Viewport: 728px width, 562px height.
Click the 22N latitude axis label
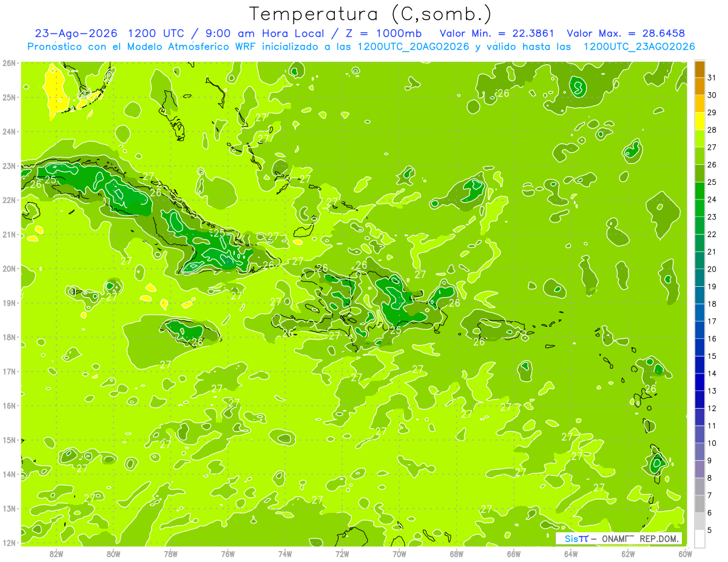[x=8, y=200]
